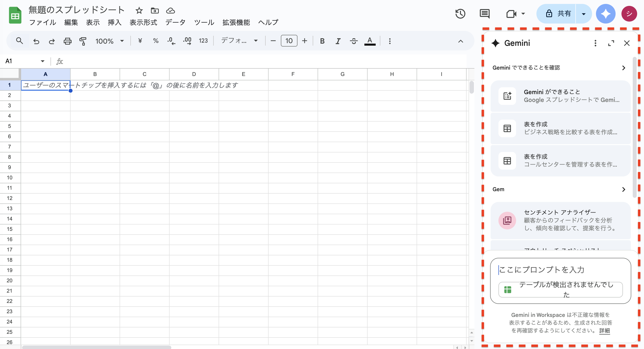
Task: Toggle italic formatting
Action: [338, 41]
